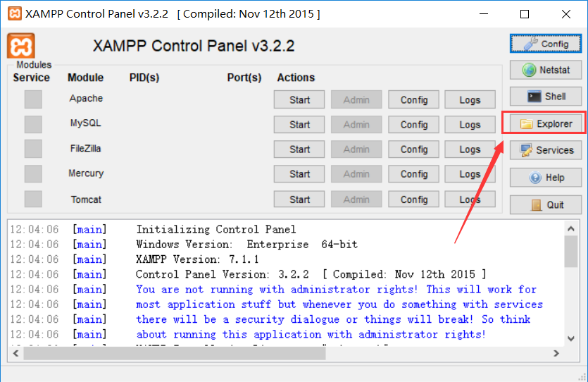
Task: View Logs for MySQL
Action: (470, 124)
